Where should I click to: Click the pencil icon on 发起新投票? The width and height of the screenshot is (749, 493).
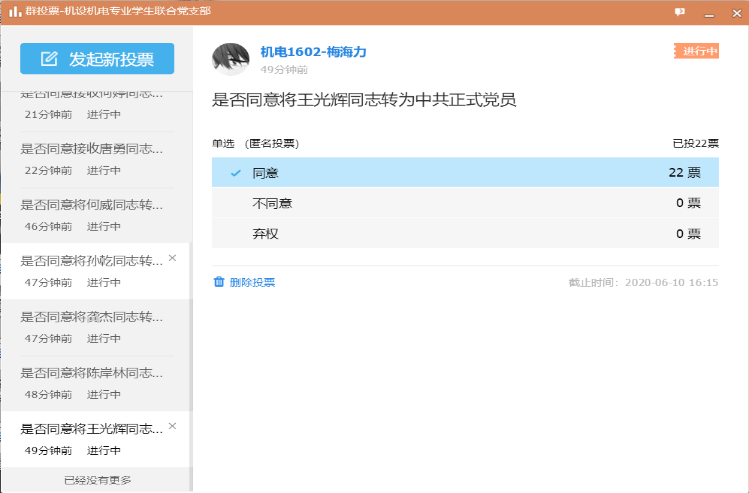pyautogui.click(x=49, y=59)
